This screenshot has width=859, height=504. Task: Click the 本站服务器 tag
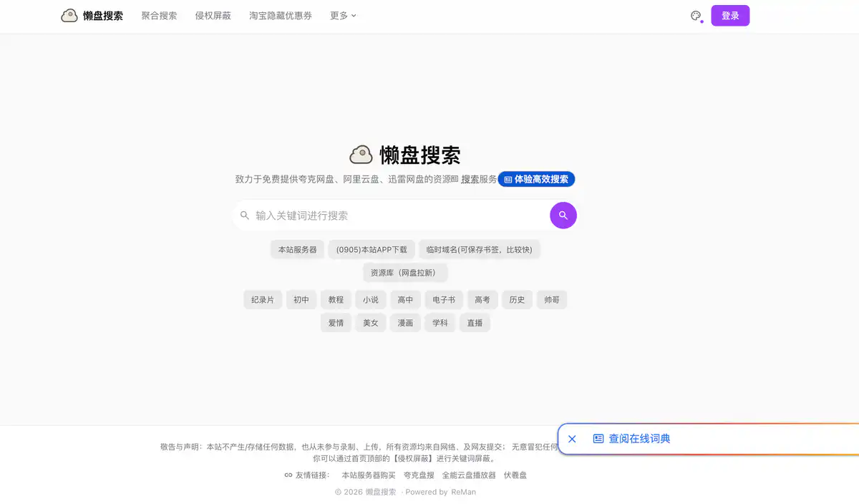(x=298, y=250)
